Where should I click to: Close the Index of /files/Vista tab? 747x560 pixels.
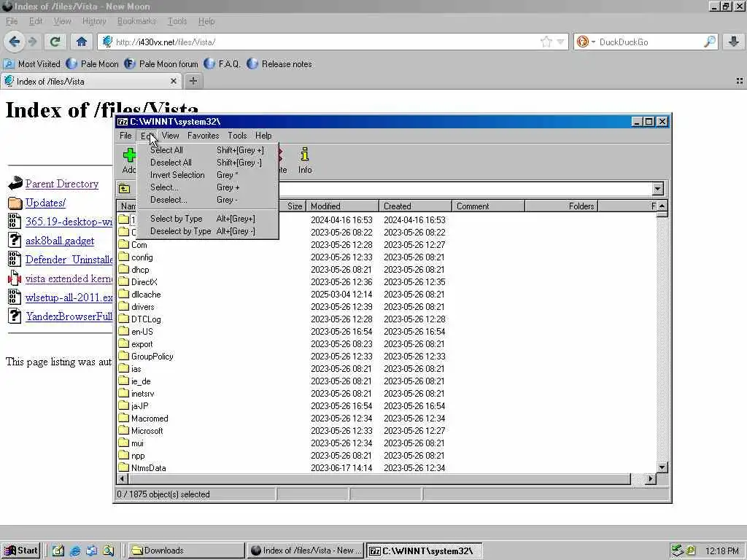tap(174, 82)
